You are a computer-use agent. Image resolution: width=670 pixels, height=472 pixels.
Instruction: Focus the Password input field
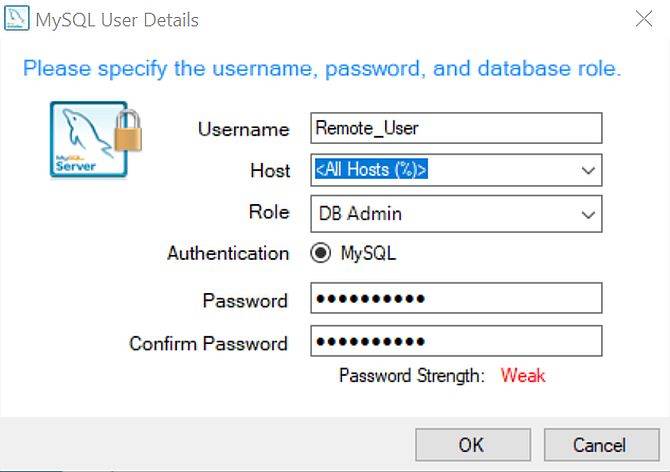(x=456, y=299)
